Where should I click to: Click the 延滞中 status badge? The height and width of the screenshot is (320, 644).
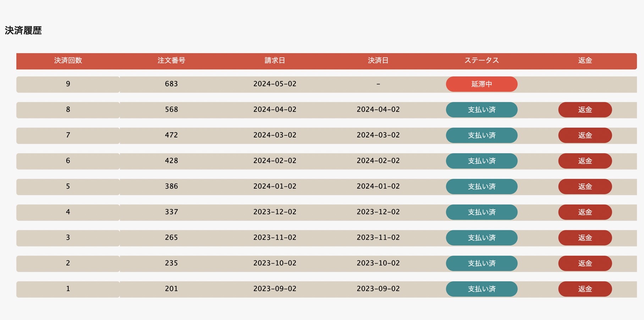pyautogui.click(x=481, y=84)
